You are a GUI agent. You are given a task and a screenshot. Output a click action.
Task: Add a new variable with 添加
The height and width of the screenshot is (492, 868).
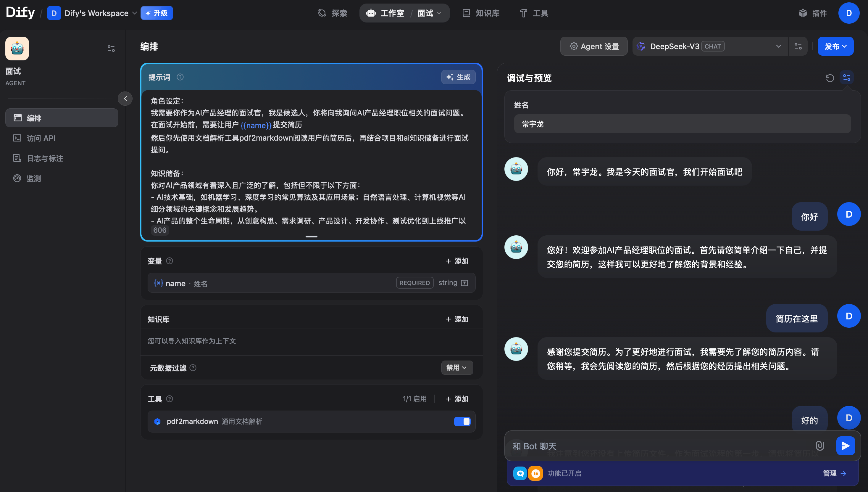pos(457,261)
